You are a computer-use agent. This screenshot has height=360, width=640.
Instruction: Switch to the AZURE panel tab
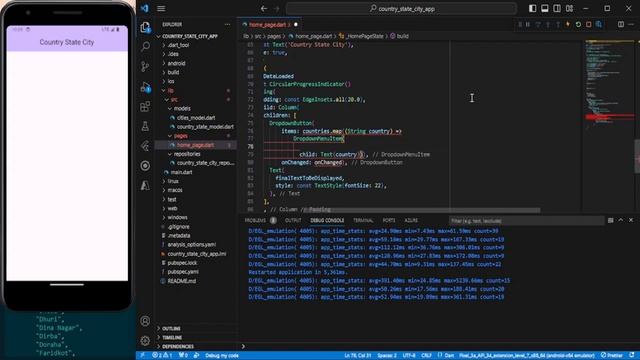coord(411,220)
